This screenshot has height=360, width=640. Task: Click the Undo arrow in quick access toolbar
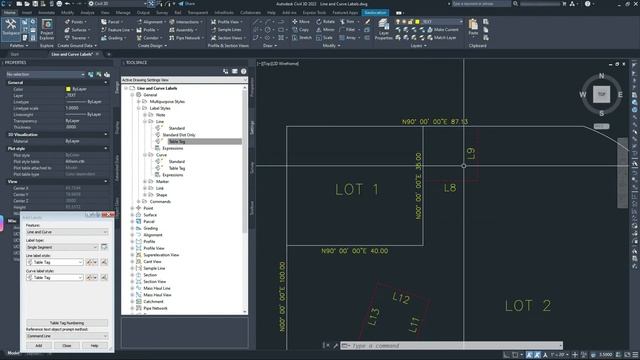[68, 4]
